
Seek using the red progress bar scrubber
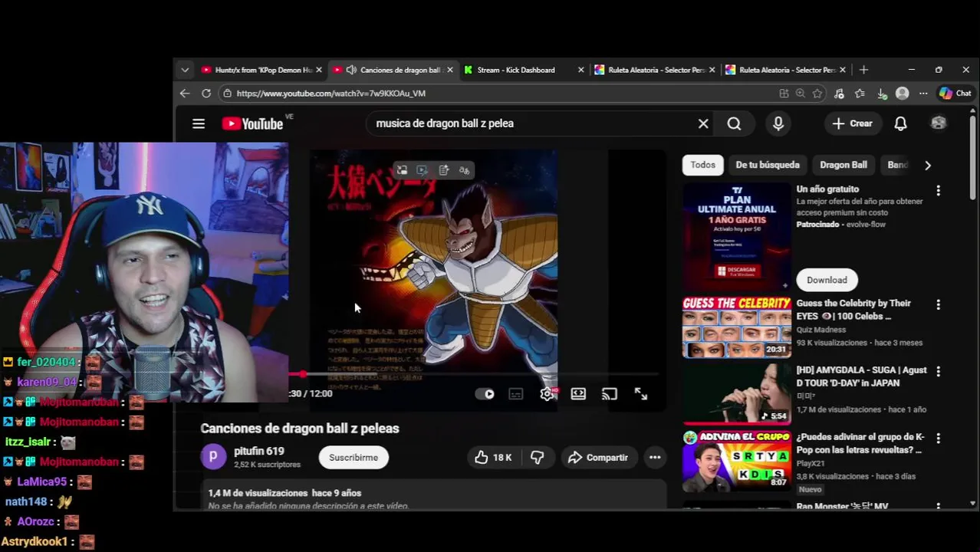303,374
